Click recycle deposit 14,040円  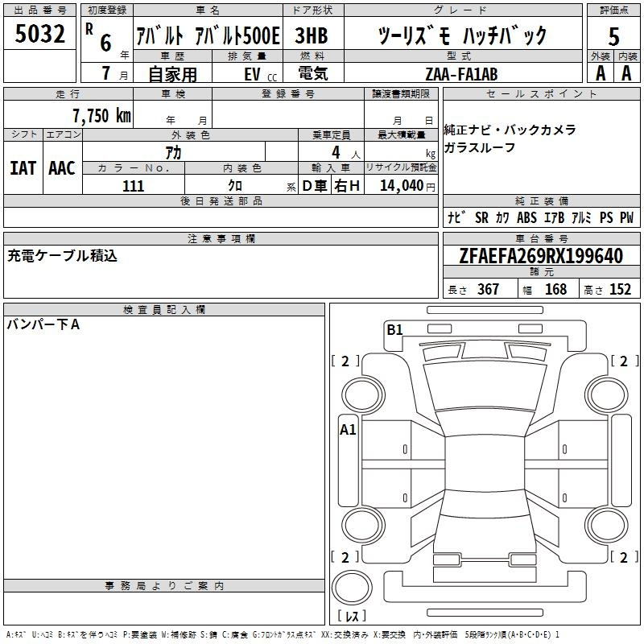point(407,186)
